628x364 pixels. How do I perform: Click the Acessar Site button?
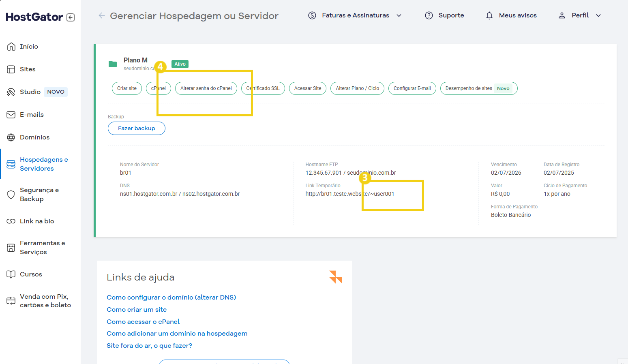point(308,88)
